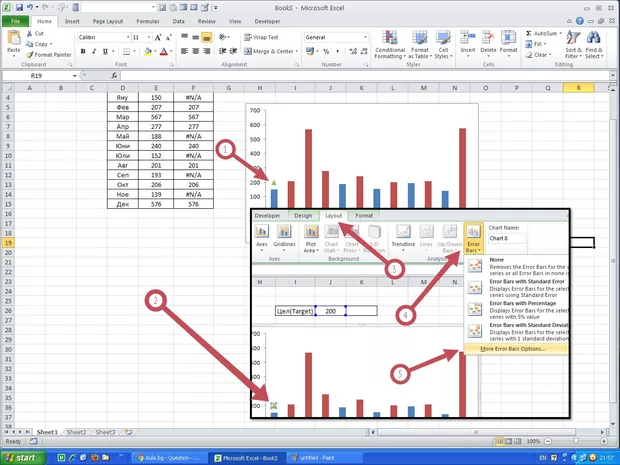Toggle Wrap Text on selected cell

(261, 37)
